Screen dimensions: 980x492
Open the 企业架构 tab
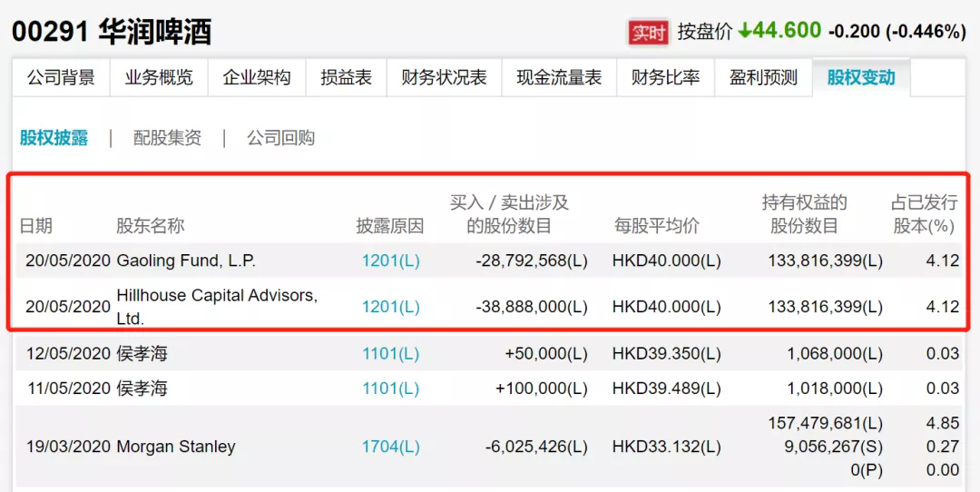point(257,77)
